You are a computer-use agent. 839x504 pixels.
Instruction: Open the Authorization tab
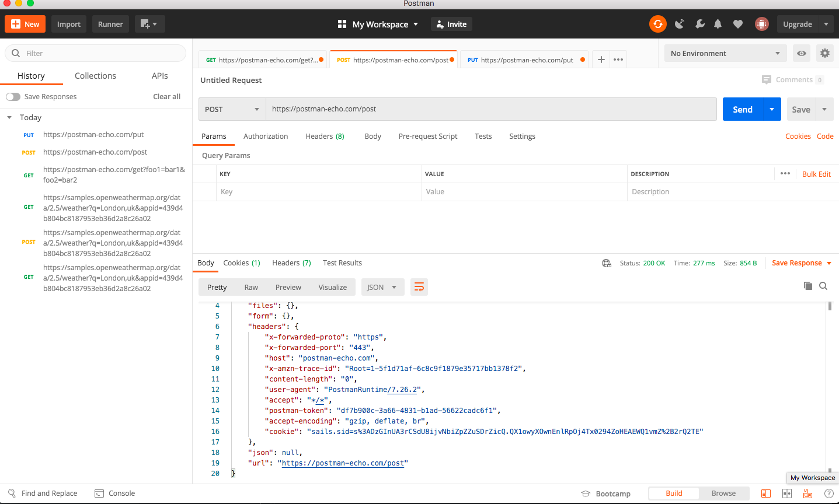coord(266,136)
